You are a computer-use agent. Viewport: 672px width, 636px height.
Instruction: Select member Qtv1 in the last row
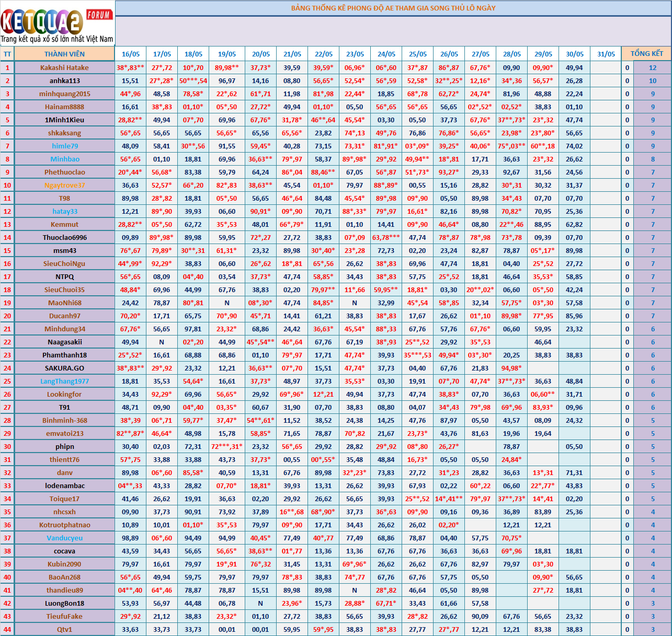coord(64,629)
